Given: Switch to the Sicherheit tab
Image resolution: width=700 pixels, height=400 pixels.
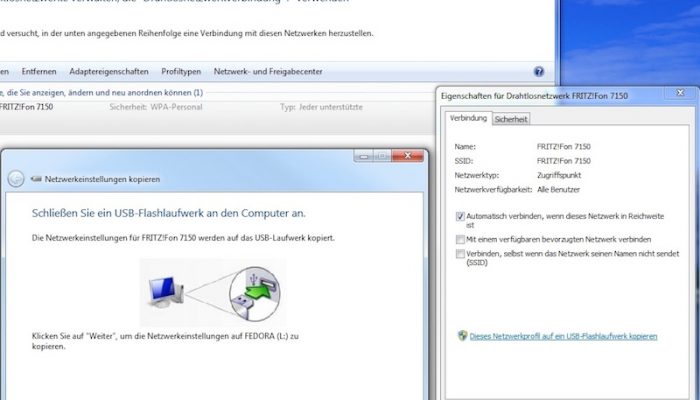Looking at the screenshot, I should click(511, 119).
